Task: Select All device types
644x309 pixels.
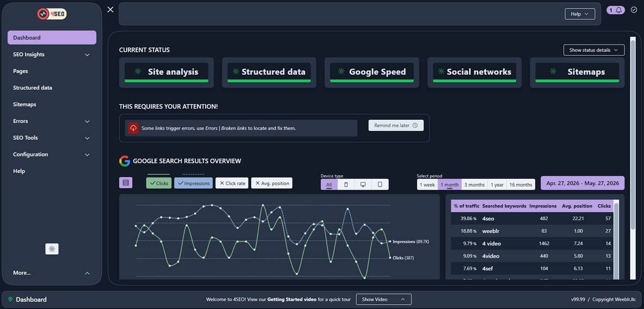Action: click(329, 184)
